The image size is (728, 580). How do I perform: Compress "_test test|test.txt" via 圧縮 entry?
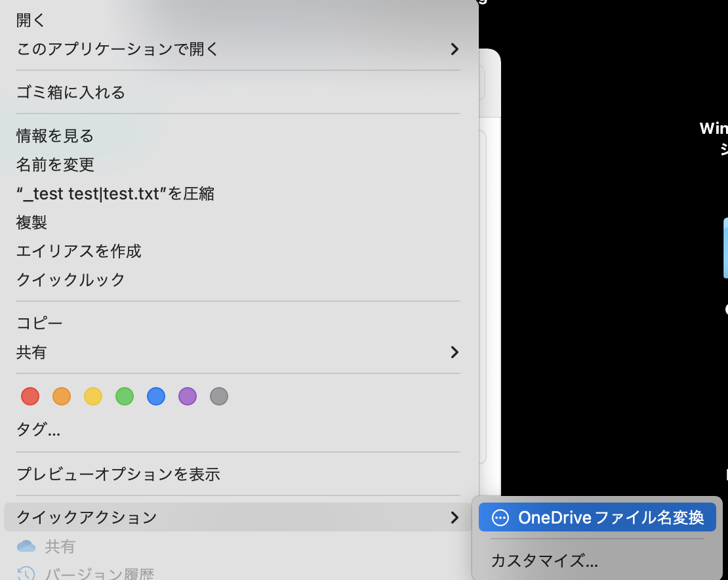(115, 193)
